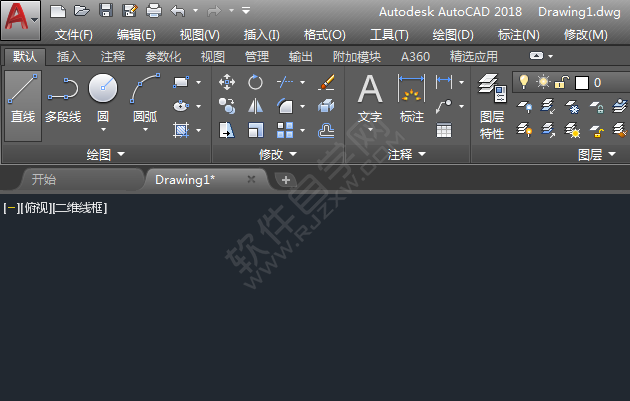Select the Mirror tool
The height and width of the screenshot is (401, 630).
point(256,106)
